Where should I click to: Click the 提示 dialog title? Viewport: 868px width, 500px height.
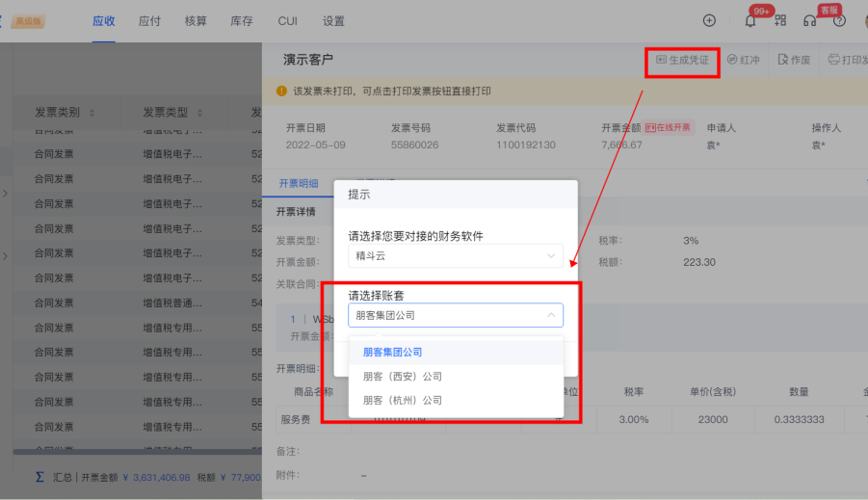(358, 195)
